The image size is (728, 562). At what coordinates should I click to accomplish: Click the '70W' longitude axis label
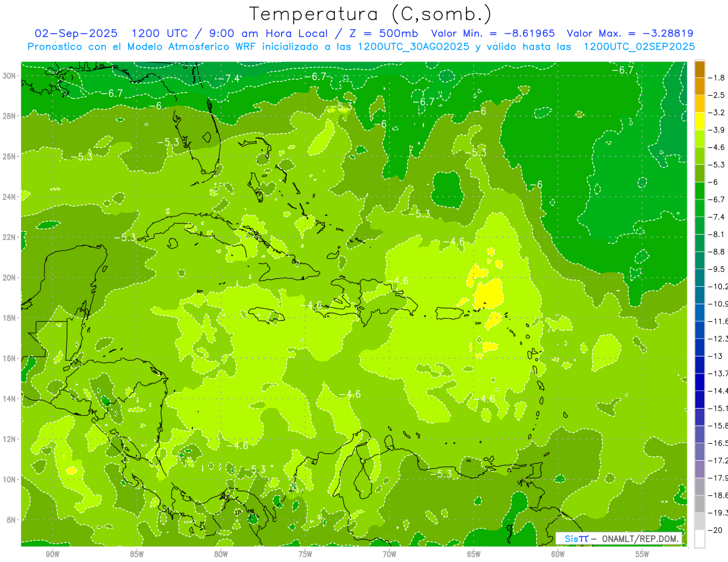(x=389, y=554)
